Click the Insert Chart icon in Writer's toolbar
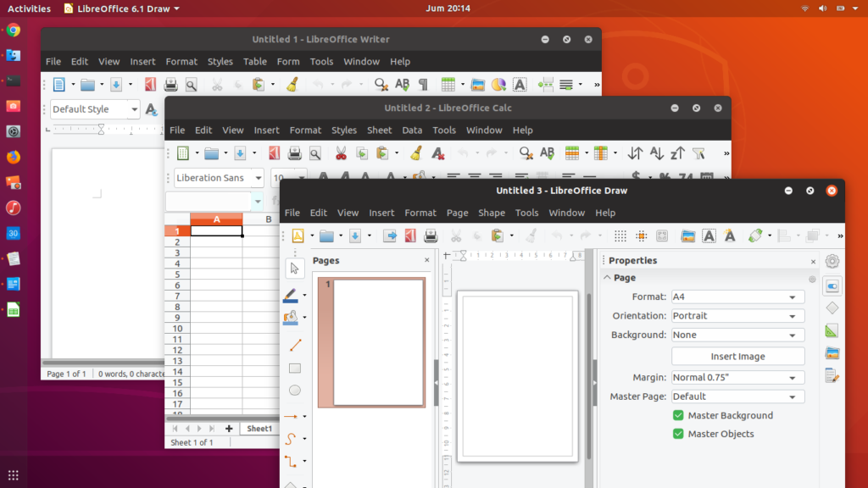Screen dimensions: 868x488 coord(498,85)
